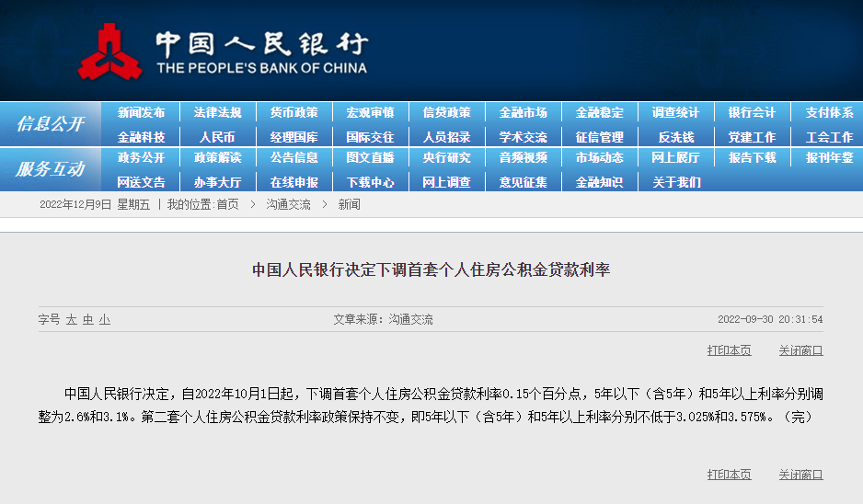Navigate to 国际交往

coord(371,137)
